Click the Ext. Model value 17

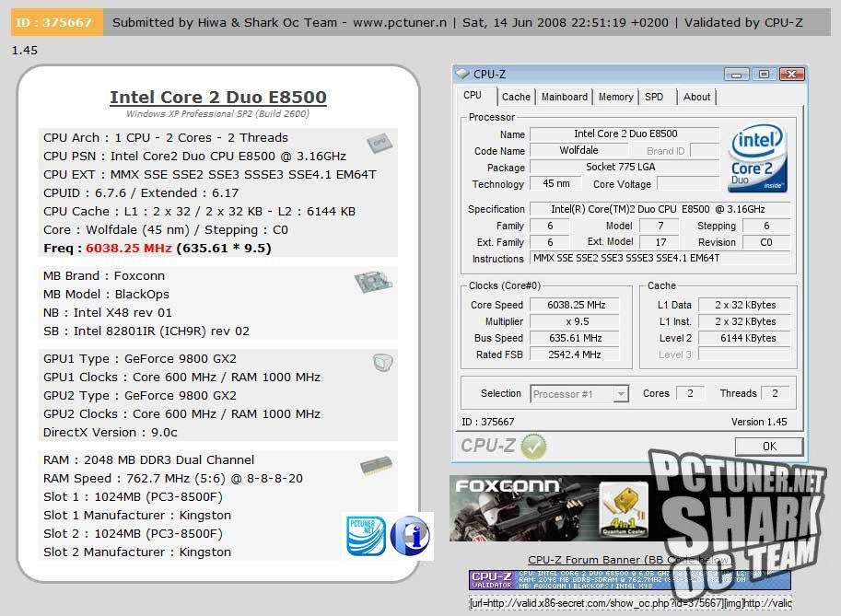coord(660,242)
